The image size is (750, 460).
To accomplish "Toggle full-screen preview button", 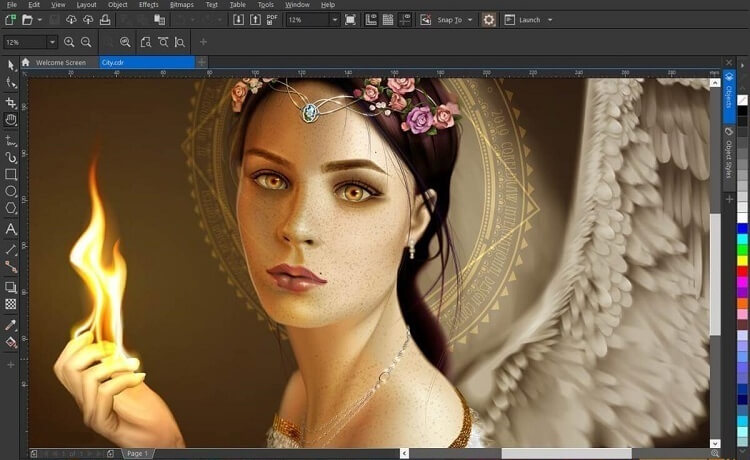I will pyautogui.click(x=349, y=19).
